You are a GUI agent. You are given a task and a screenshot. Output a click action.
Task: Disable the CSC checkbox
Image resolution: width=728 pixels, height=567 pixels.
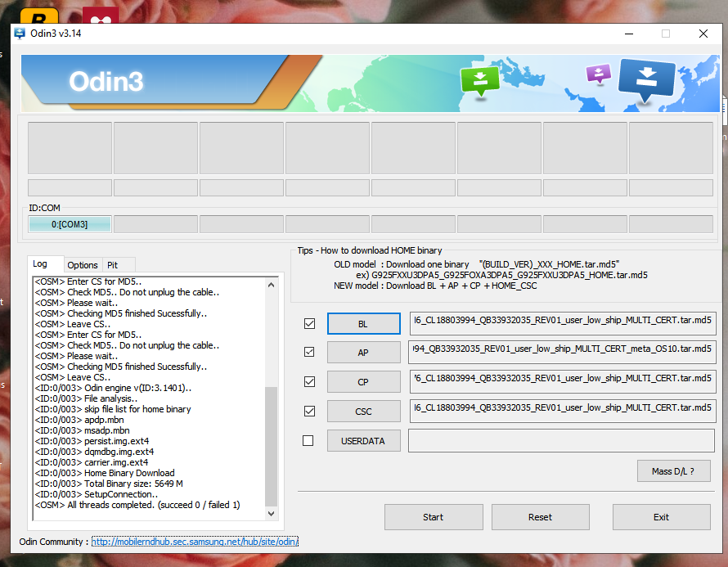point(308,412)
